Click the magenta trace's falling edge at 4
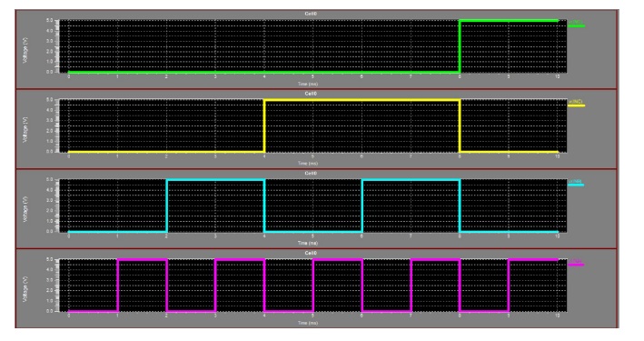 pos(264,285)
